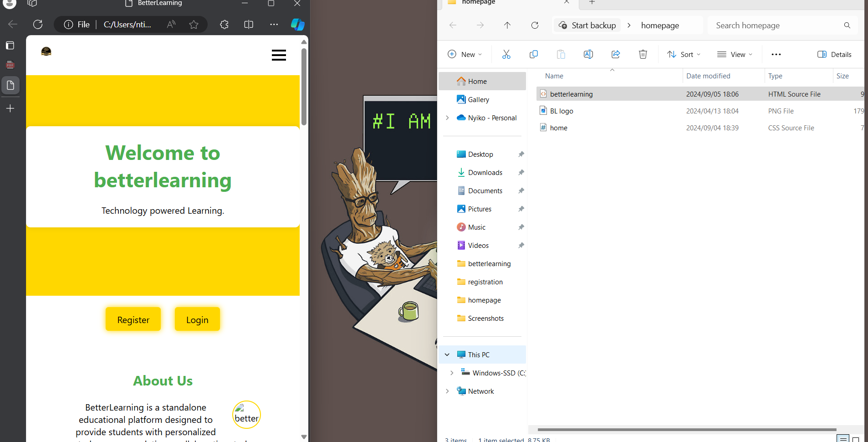Collapse the This PC tree node
The height and width of the screenshot is (442, 868).
pos(447,355)
